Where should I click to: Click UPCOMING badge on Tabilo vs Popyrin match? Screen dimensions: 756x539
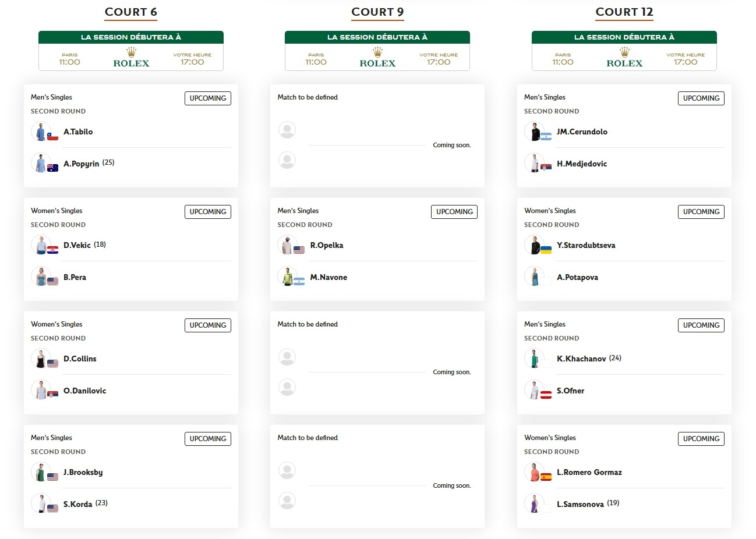208,98
